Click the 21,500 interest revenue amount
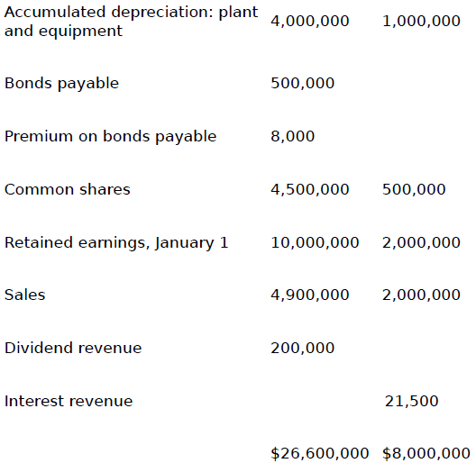The height and width of the screenshot is (472, 476). tap(412, 402)
